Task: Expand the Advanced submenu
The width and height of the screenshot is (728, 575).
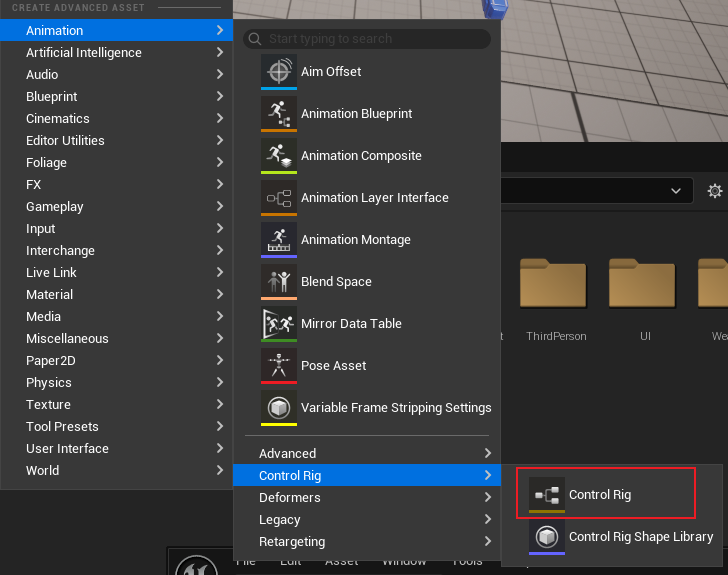Action: click(367, 453)
